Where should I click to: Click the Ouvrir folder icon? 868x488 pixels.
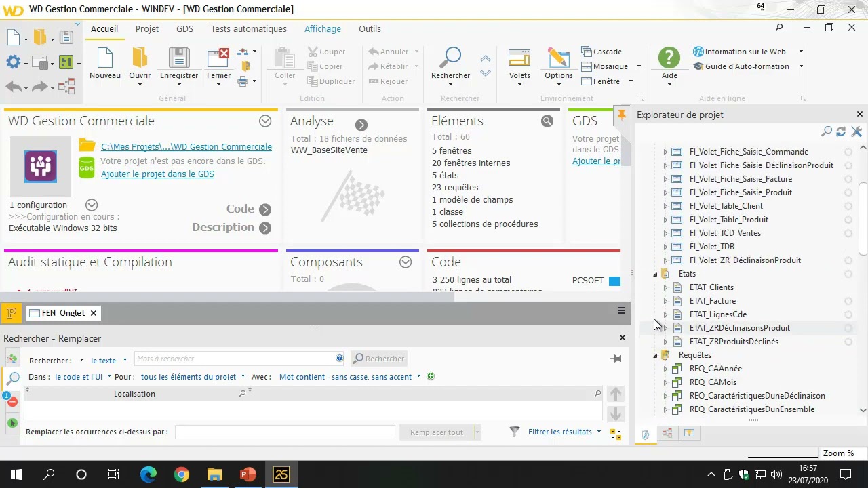140,58
